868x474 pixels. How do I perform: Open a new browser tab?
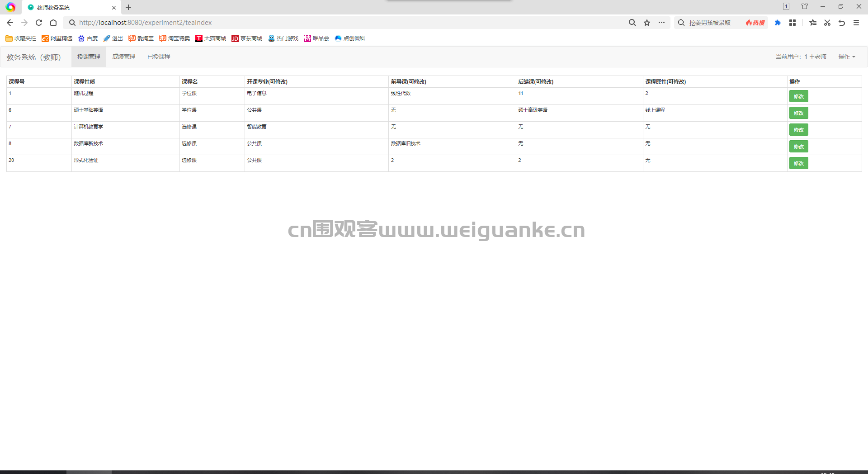click(128, 7)
